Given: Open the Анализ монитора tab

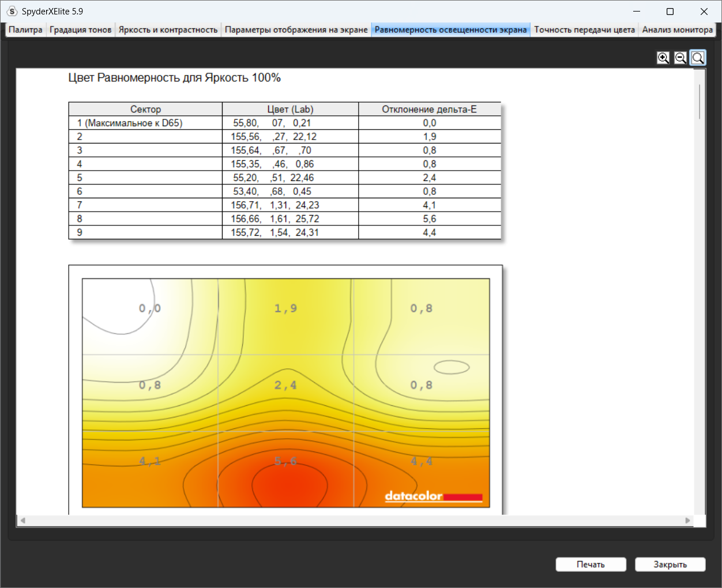Looking at the screenshot, I should pyautogui.click(x=677, y=30).
